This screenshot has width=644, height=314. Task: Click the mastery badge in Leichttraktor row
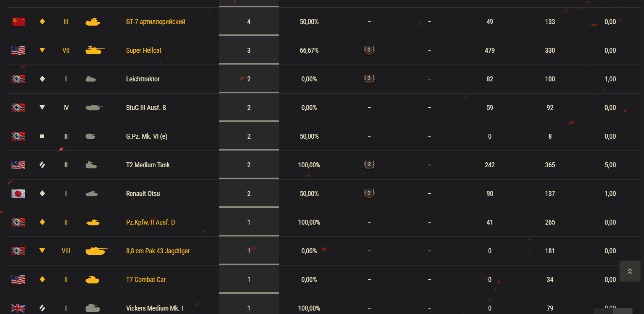(x=369, y=79)
